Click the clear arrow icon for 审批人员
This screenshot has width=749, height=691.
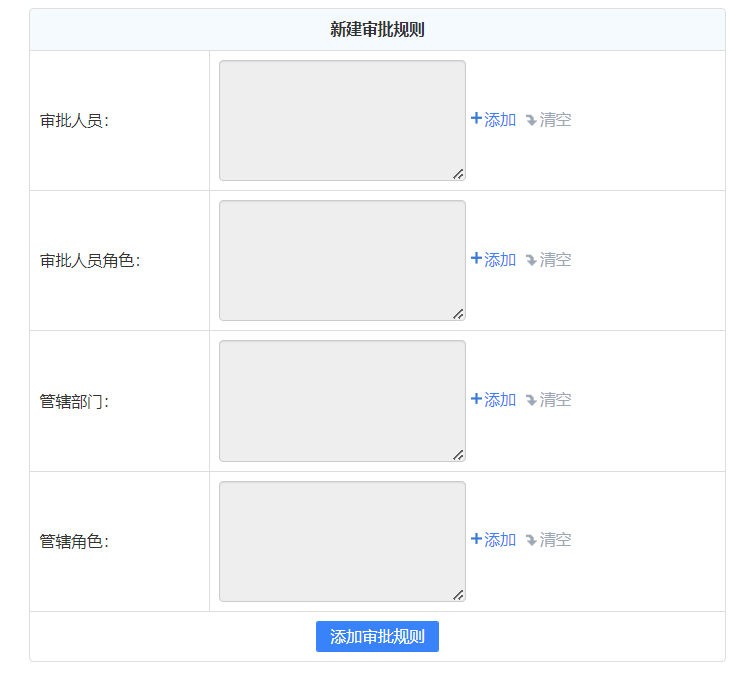click(531, 120)
